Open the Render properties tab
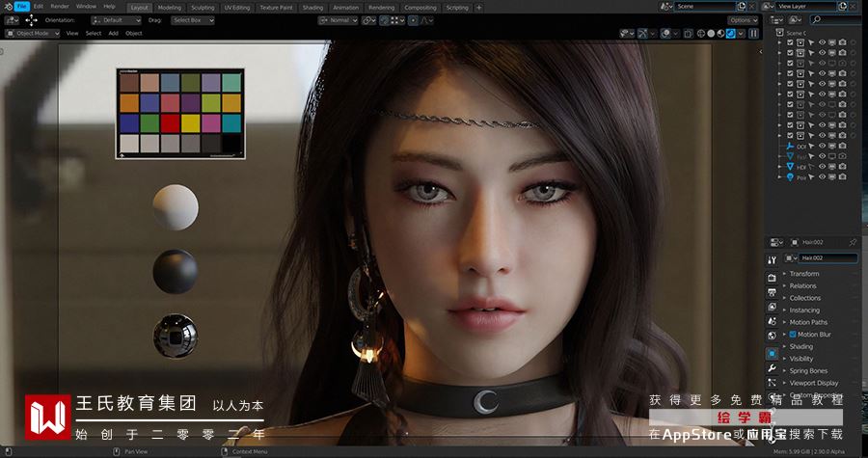The image size is (868, 458). pyautogui.click(x=773, y=278)
